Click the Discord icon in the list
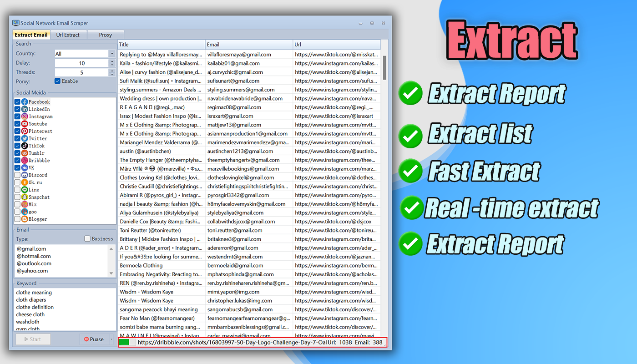The height and width of the screenshot is (364, 637). 24,175
